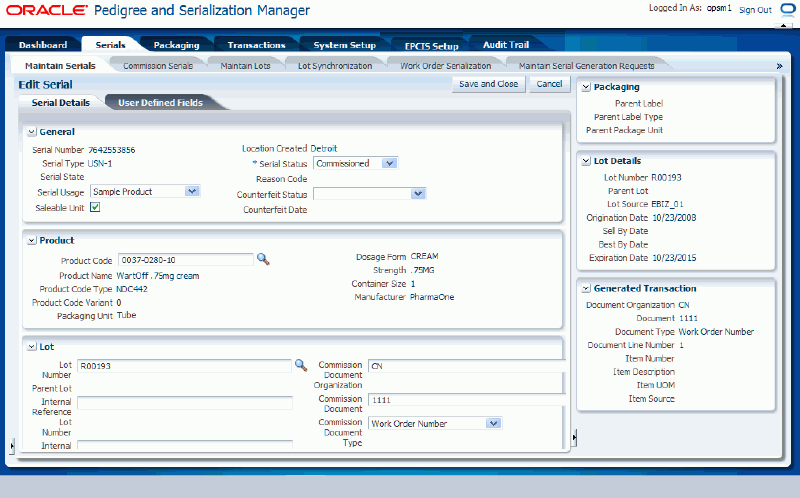
Task: Open the Audit Trail tab
Action: 506,45
